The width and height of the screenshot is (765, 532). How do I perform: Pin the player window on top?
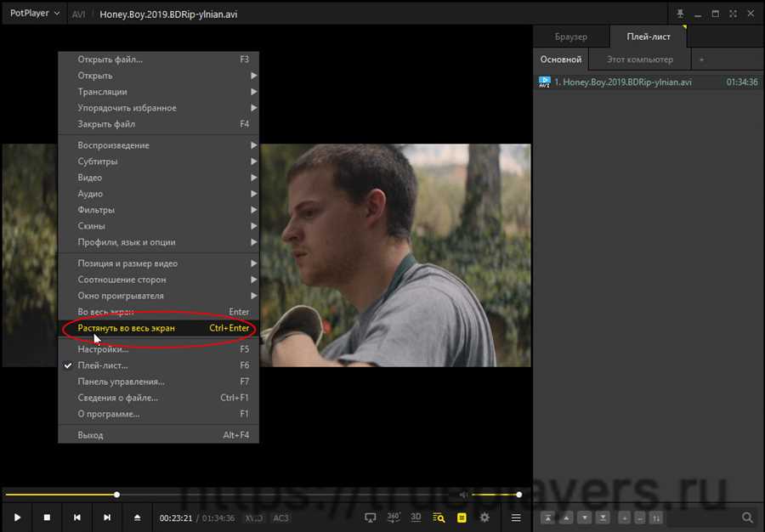coord(680,14)
